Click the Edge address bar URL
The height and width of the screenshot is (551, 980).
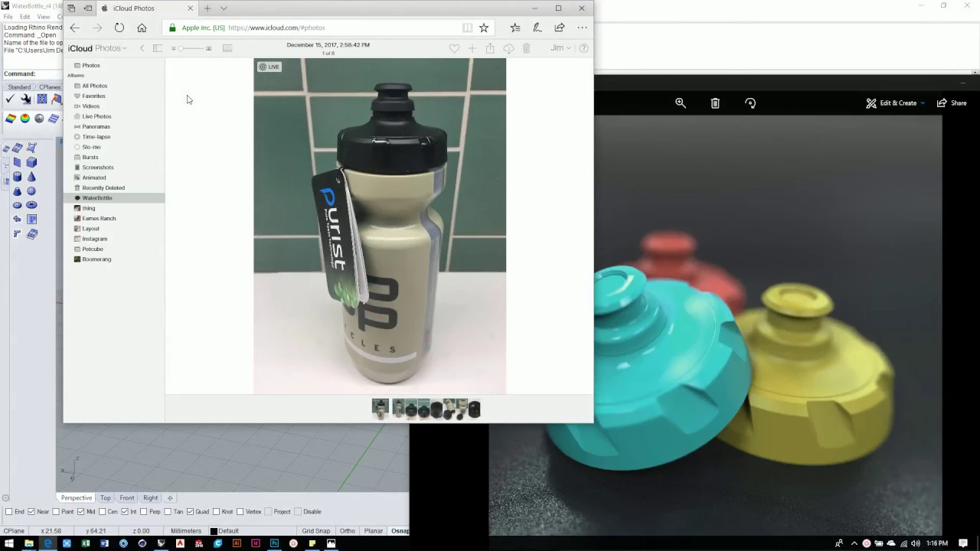pos(276,28)
